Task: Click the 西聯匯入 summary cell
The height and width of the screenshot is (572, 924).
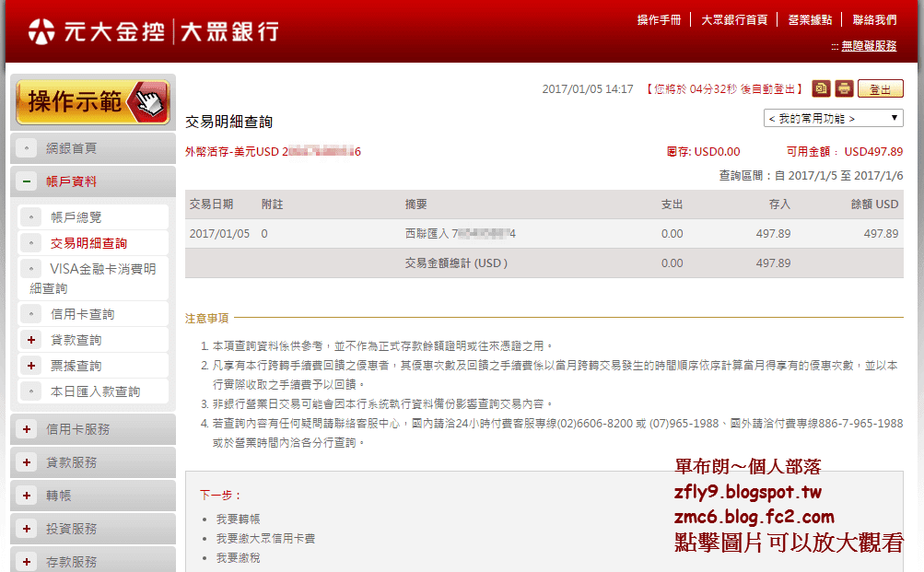Action: coord(461,234)
